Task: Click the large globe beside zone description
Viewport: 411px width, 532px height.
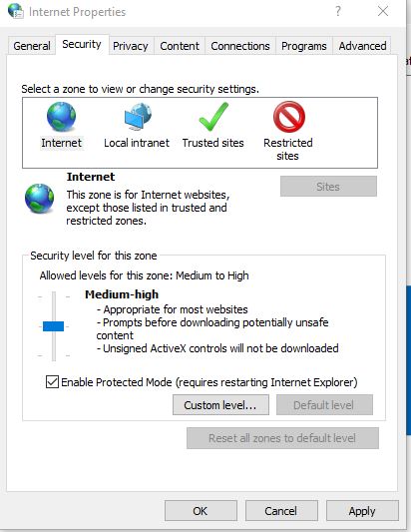Action: (x=39, y=199)
